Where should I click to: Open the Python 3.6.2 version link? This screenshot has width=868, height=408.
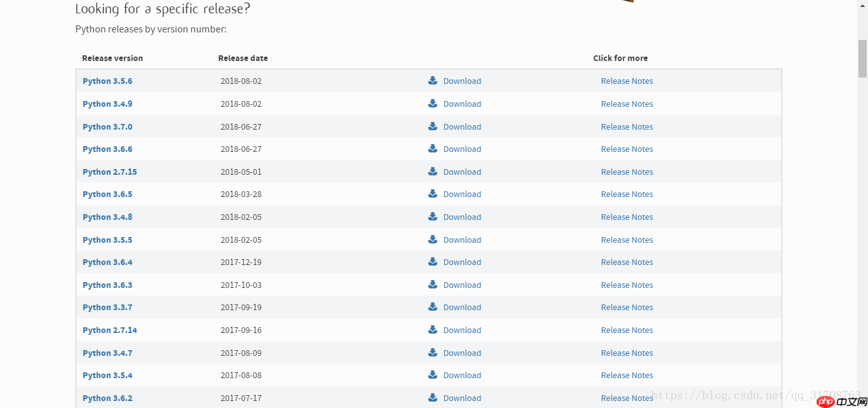tap(107, 398)
